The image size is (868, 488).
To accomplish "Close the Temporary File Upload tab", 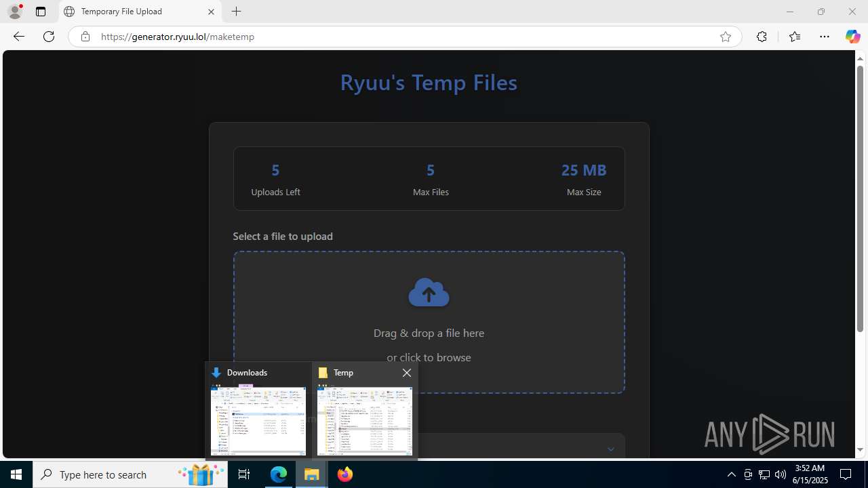I will 211,12.
